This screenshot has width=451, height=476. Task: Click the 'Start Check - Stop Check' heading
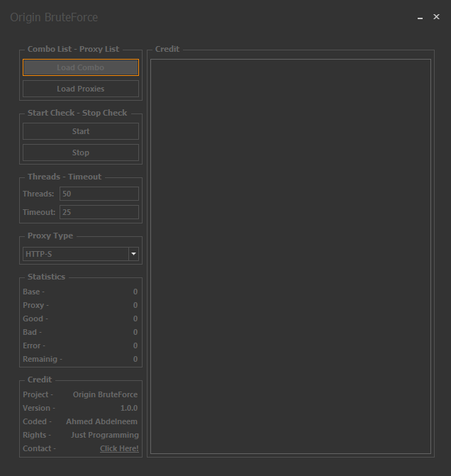pos(77,113)
